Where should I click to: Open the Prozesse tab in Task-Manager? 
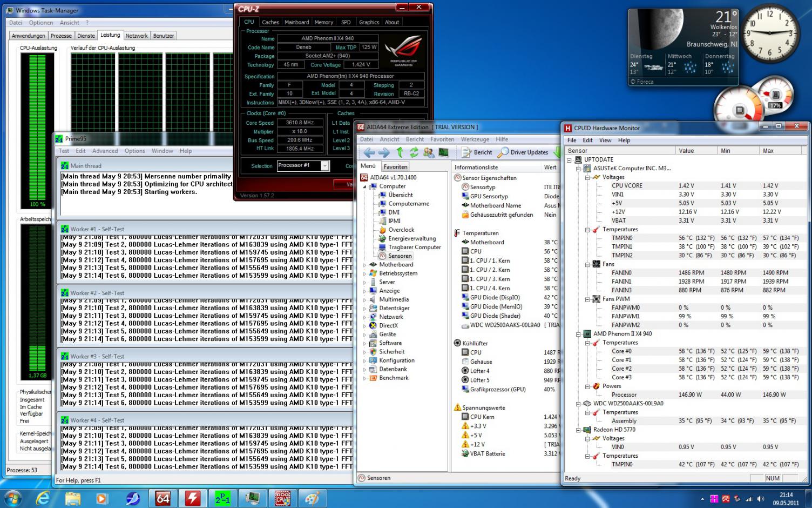(x=61, y=36)
